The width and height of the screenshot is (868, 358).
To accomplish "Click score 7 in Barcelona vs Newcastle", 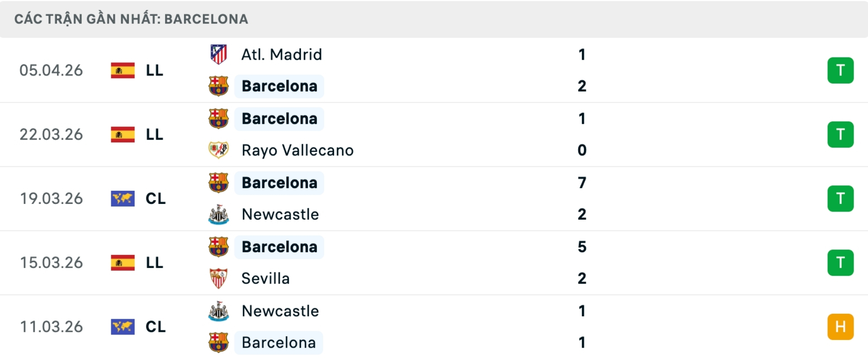I will pyautogui.click(x=582, y=183).
